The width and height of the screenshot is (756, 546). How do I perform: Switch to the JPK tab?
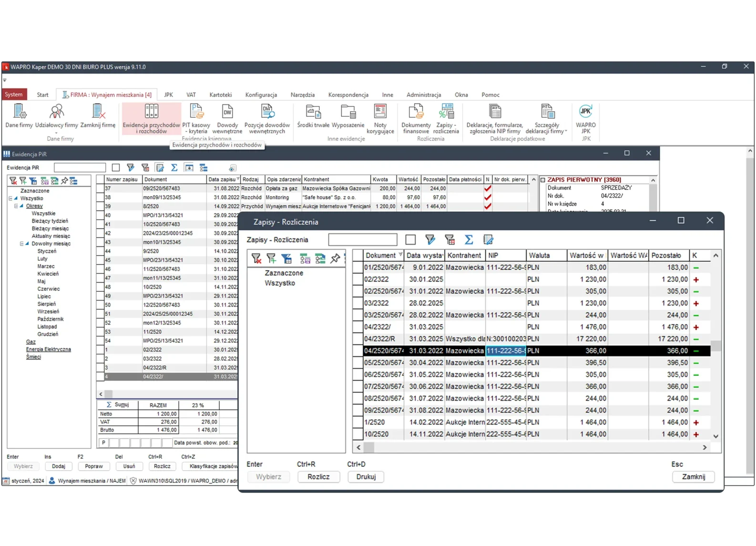[168, 95]
